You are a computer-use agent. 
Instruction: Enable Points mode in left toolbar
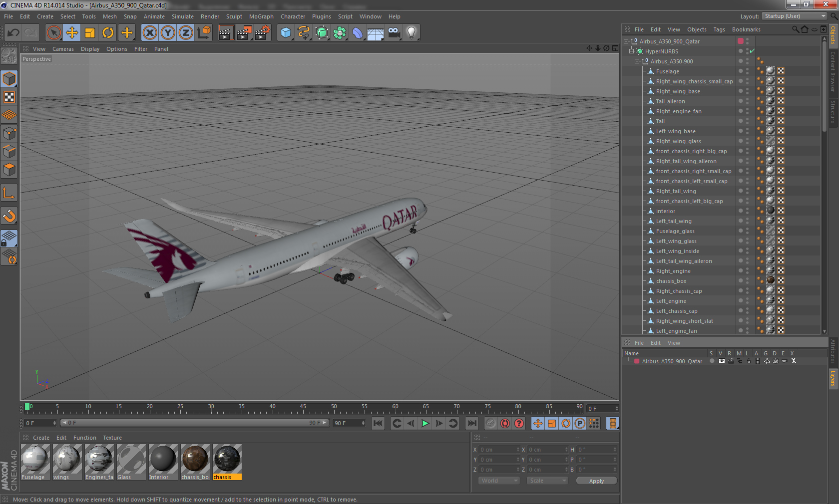pos(9,134)
